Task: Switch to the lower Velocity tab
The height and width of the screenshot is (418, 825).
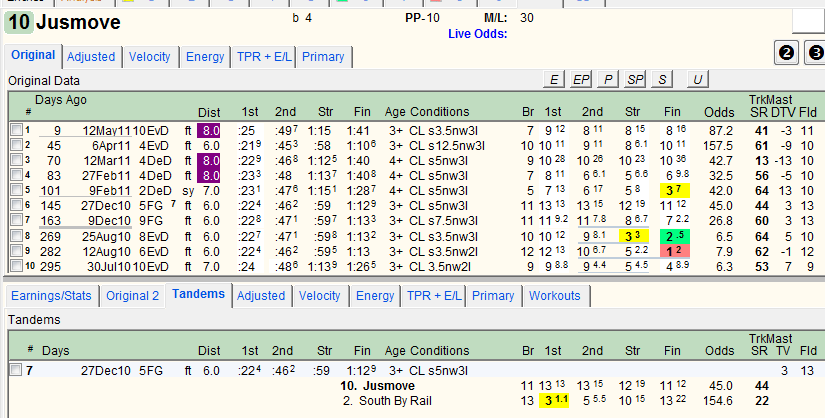Action: tap(319, 296)
